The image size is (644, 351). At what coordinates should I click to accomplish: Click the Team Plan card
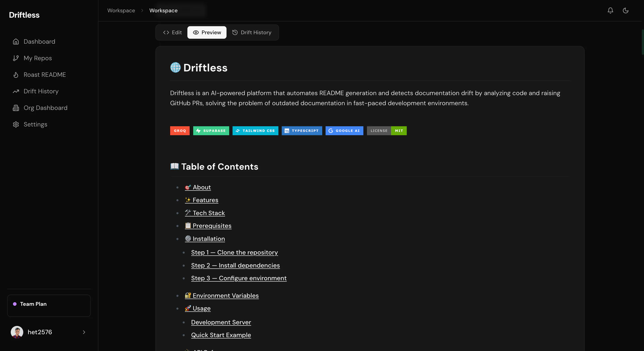(49, 306)
